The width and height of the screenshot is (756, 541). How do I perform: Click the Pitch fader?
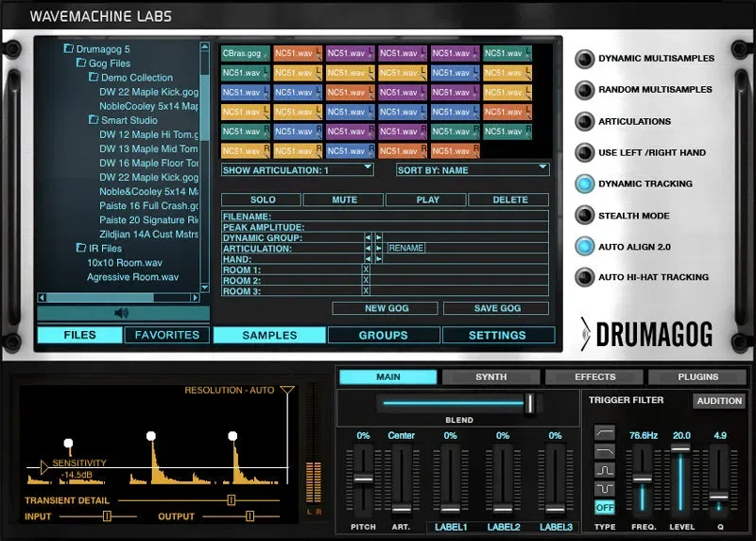[363, 479]
